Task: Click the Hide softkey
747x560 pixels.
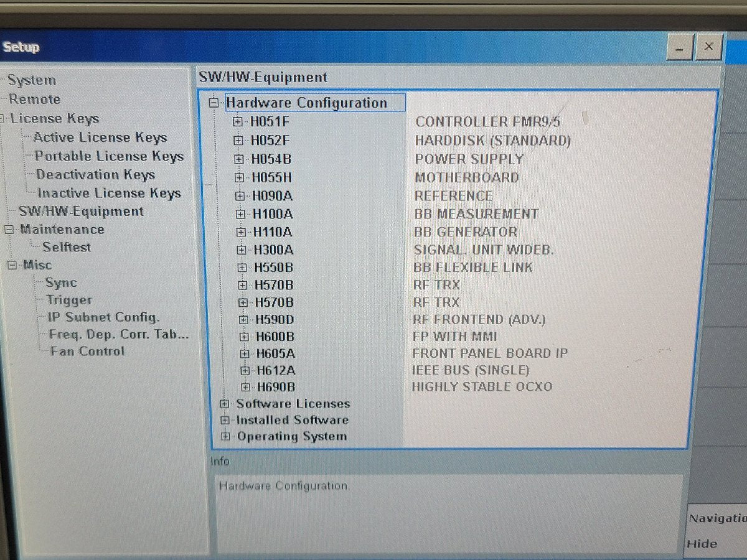Action: [702, 544]
